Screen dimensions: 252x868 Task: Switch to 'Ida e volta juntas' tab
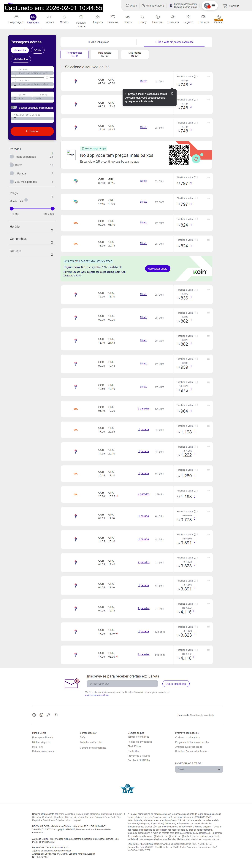click(99, 42)
